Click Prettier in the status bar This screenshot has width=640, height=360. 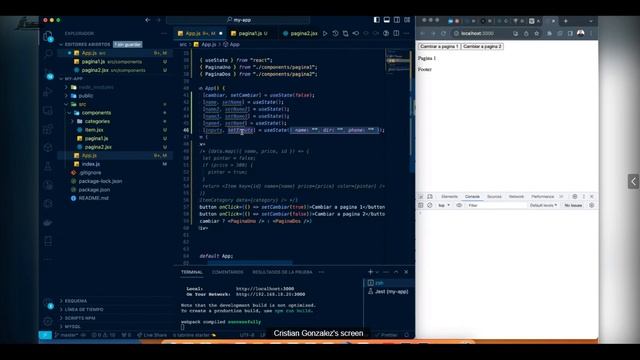click(x=386, y=335)
